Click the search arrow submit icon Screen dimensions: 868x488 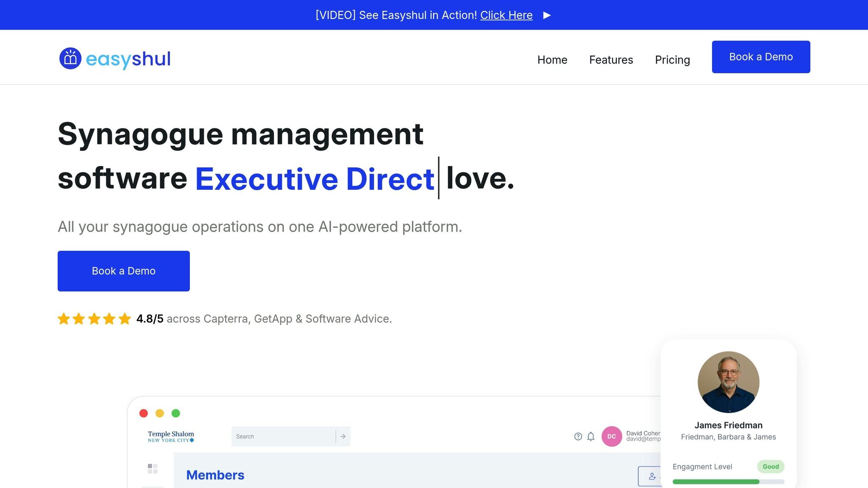343,436
